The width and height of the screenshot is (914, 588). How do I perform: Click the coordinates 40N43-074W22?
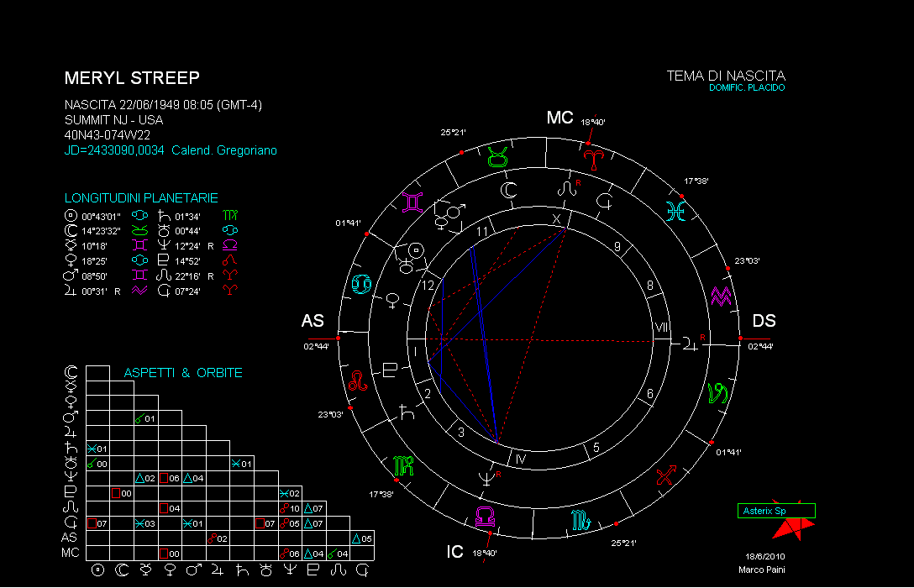pos(108,135)
